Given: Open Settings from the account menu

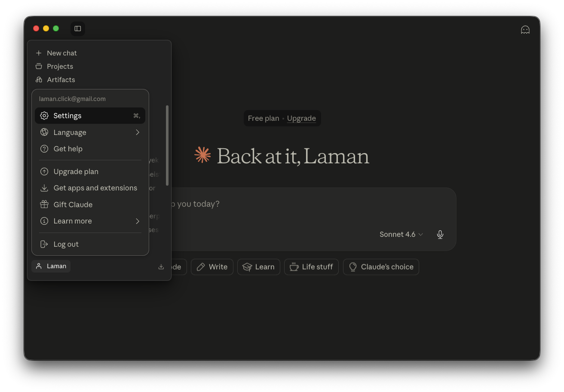Looking at the screenshot, I should 90,116.
